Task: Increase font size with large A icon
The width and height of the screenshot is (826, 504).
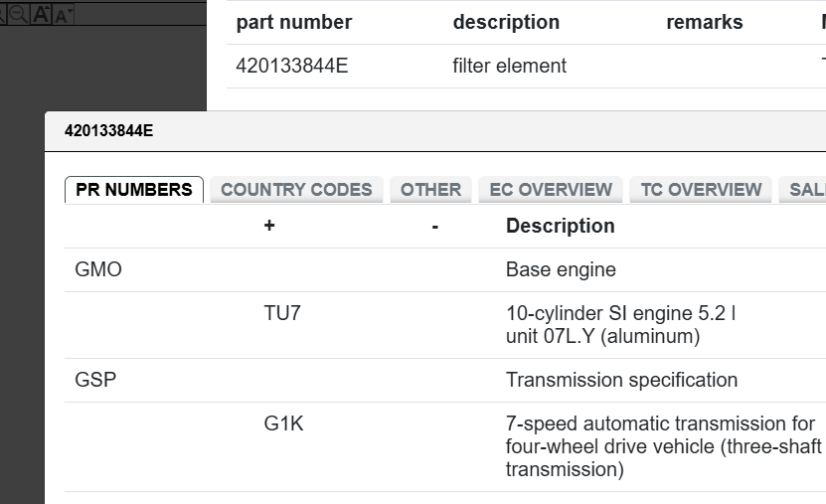Action: [x=42, y=14]
